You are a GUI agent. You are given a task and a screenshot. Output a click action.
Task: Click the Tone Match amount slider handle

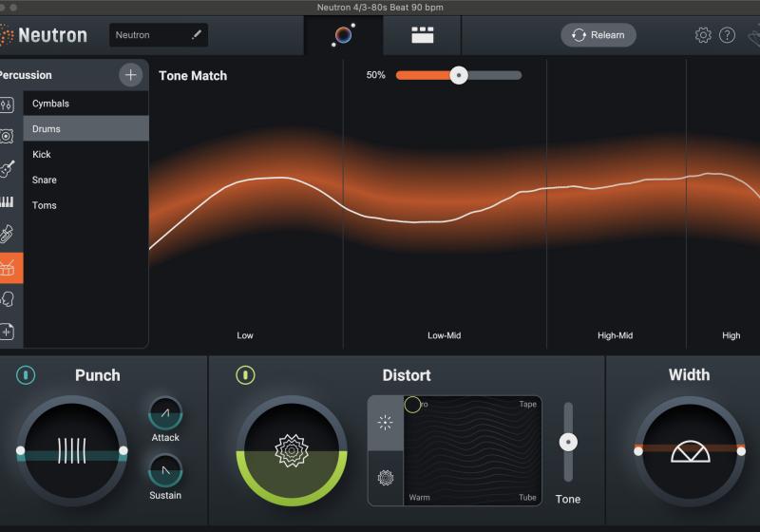point(459,75)
